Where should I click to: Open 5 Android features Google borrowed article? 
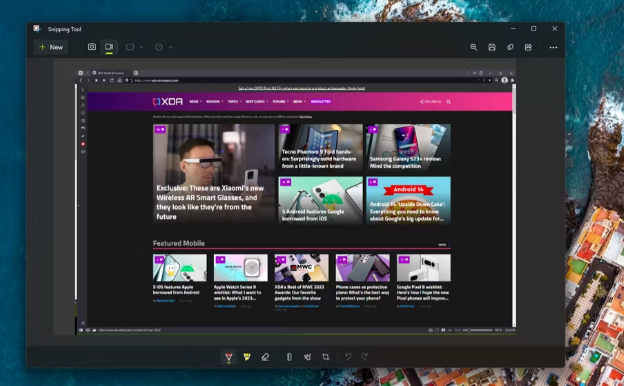pos(321,200)
